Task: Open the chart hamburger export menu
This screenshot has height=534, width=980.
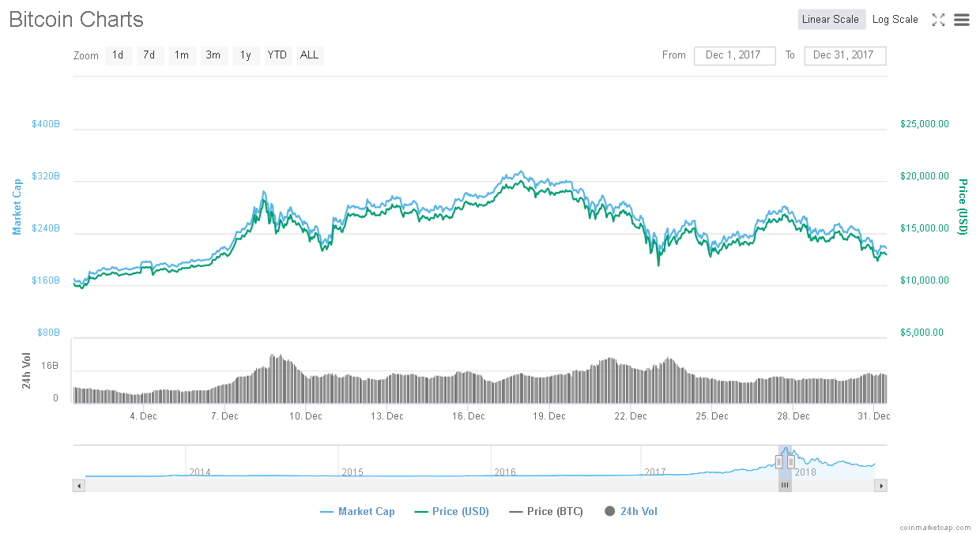Action: click(x=961, y=20)
